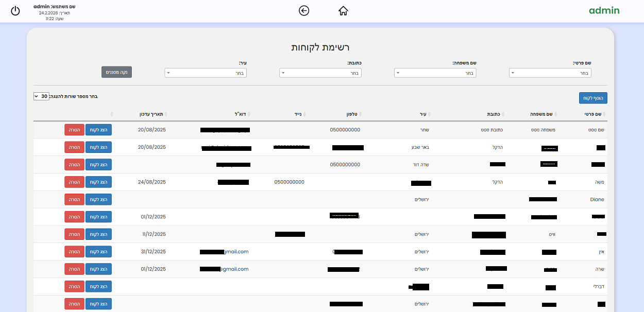Expand the כתובת filter dropdown
This screenshot has width=644, height=312.
(320, 73)
